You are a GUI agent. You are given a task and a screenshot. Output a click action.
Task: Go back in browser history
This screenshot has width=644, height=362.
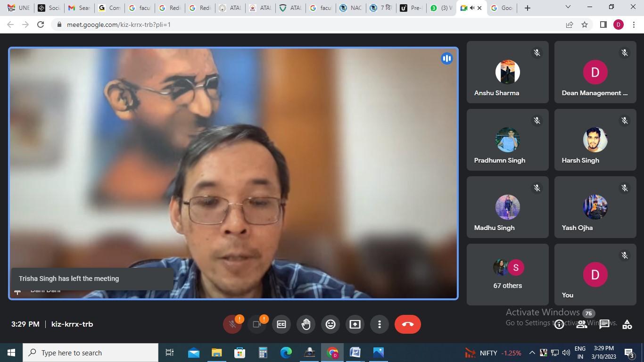click(x=10, y=25)
